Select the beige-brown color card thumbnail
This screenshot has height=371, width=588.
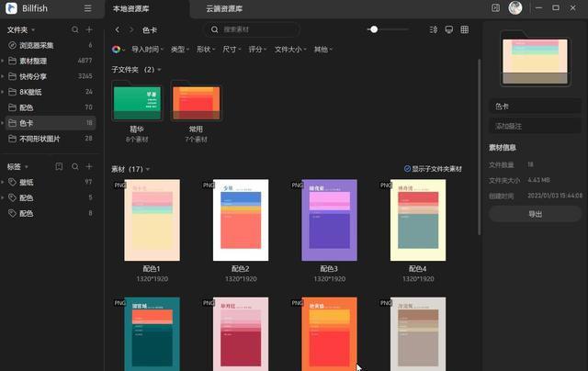[x=418, y=334]
